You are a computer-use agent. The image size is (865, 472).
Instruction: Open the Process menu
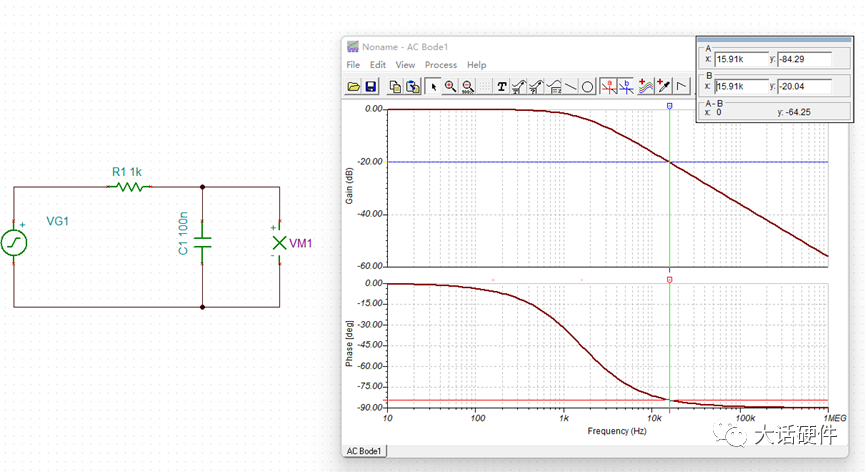[441, 65]
